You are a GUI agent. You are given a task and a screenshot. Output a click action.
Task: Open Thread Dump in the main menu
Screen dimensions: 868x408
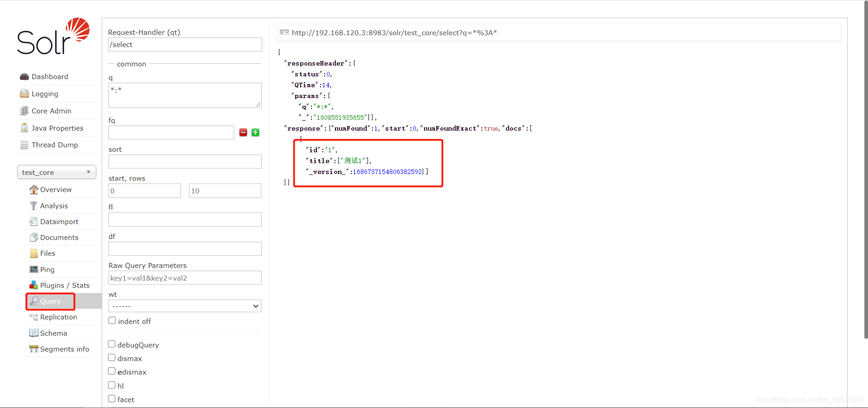click(x=55, y=145)
